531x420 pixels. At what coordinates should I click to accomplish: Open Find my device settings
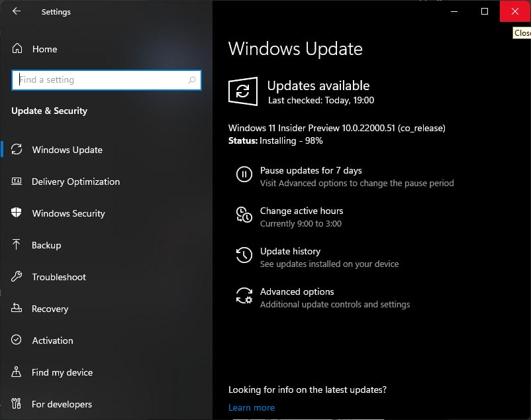(x=62, y=372)
